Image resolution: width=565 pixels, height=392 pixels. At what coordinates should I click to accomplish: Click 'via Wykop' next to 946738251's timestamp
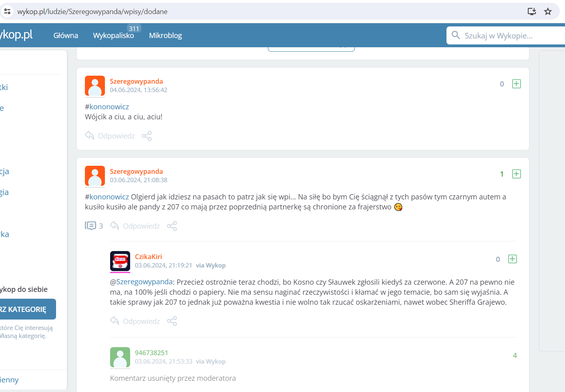211,362
